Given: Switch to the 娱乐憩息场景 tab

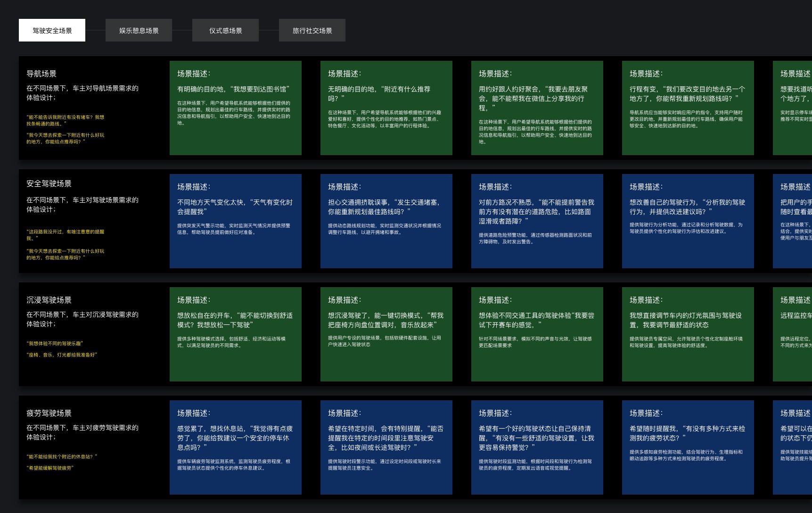Looking at the screenshot, I should [139, 30].
